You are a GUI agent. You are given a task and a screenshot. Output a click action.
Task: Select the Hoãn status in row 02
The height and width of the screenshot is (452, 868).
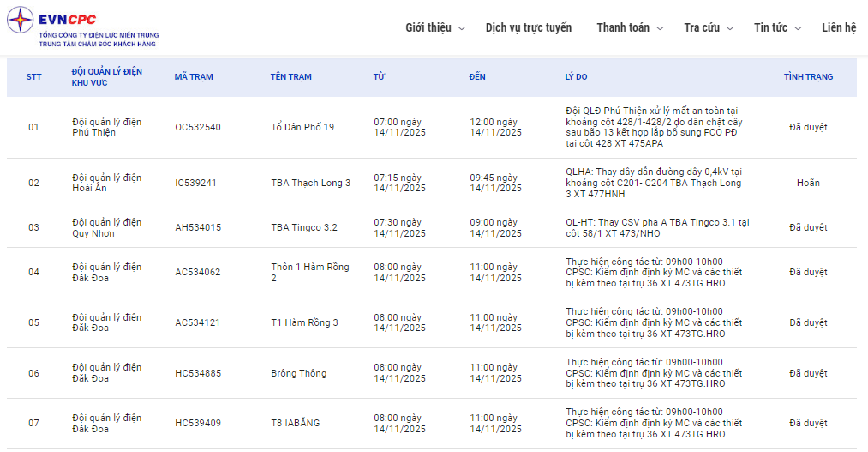click(x=808, y=183)
